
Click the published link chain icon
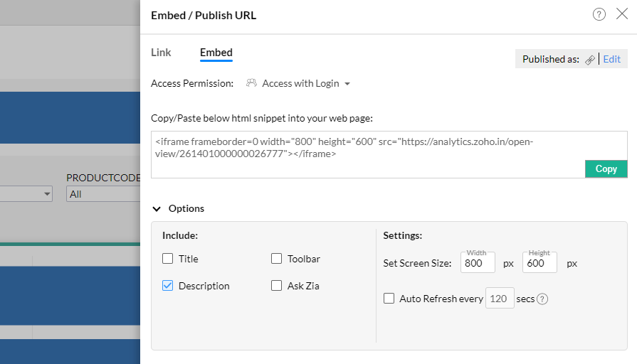pos(590,60)
